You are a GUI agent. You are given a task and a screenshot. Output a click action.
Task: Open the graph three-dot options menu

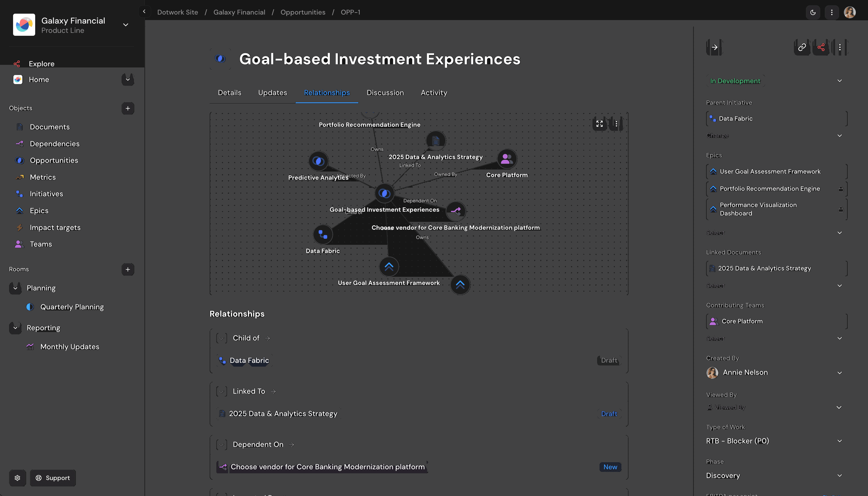point(616,124)
